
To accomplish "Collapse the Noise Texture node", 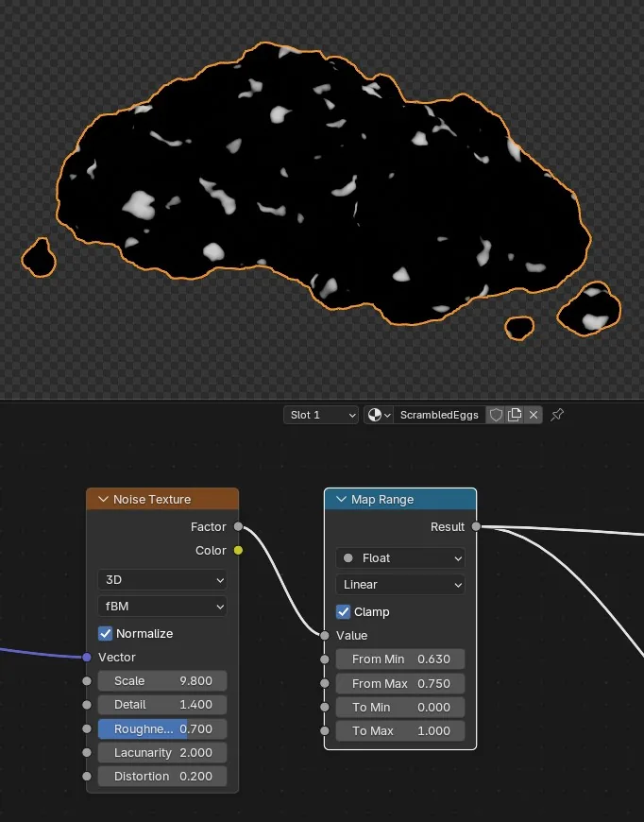I will point(103,499).
